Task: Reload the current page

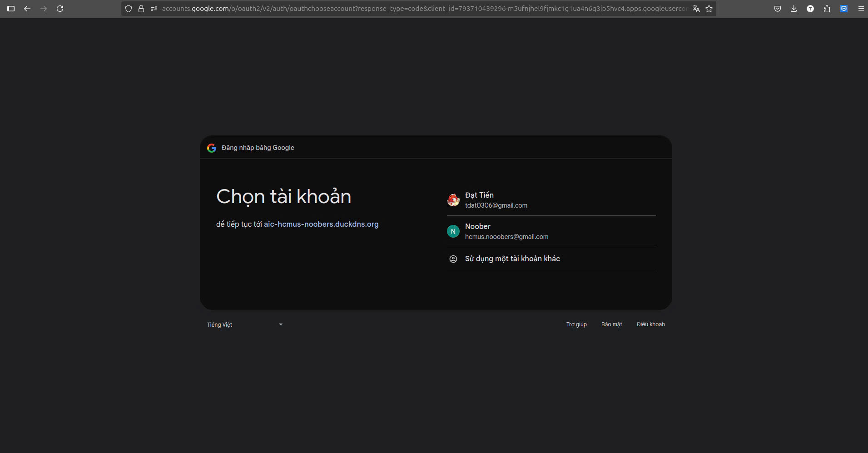Action: click(60, 9)
